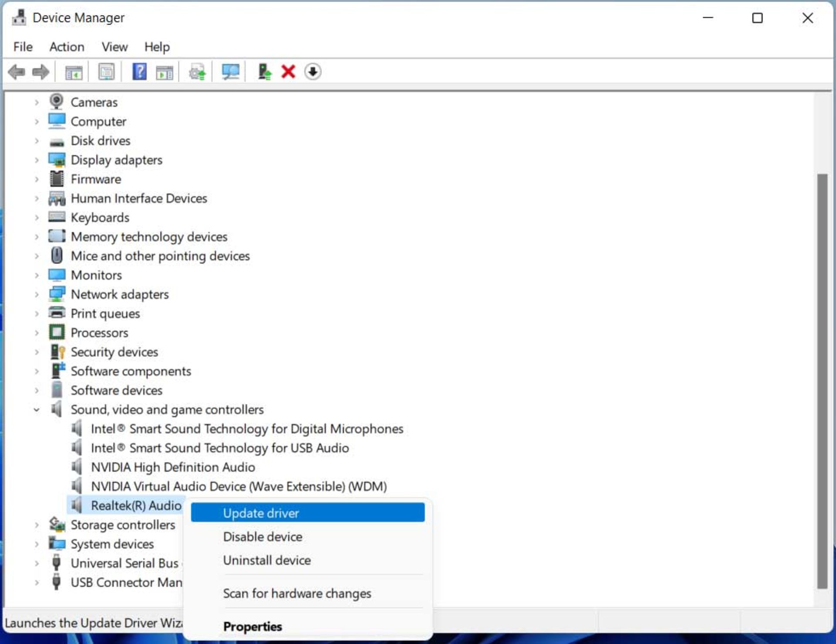Select the Computer category label
This screenshot has height=644, width=836.
tap(98, 121)
